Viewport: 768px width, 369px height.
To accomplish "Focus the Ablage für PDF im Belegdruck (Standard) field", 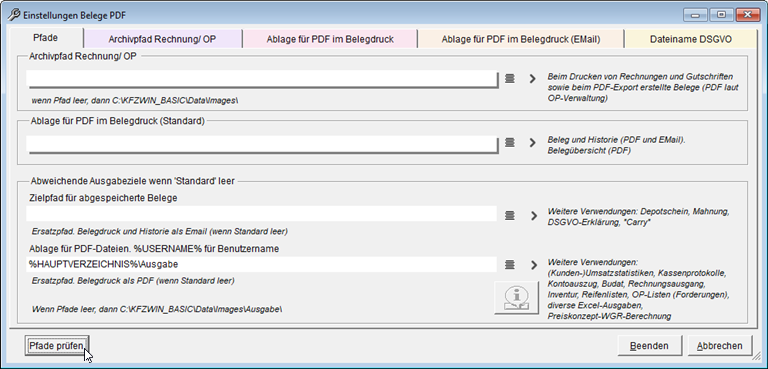I will click(x=263, y=144).
